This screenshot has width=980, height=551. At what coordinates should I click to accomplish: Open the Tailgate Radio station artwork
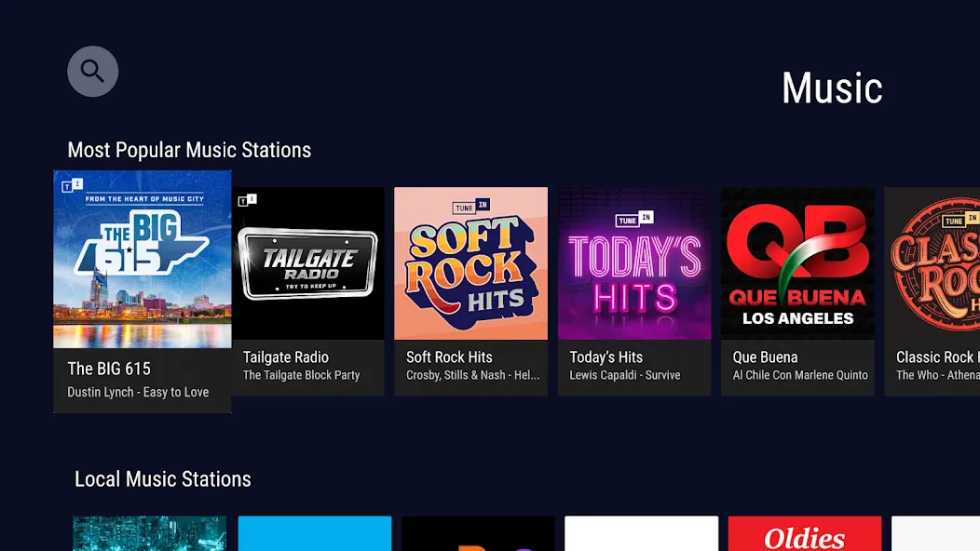pyautogui.click(x=307, y=263)
